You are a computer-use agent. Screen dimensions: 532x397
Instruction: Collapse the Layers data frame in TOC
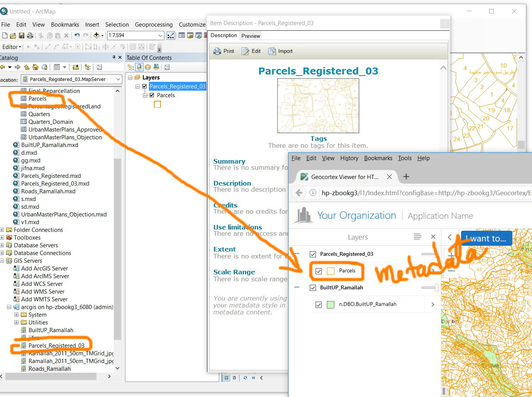[130, 78]
